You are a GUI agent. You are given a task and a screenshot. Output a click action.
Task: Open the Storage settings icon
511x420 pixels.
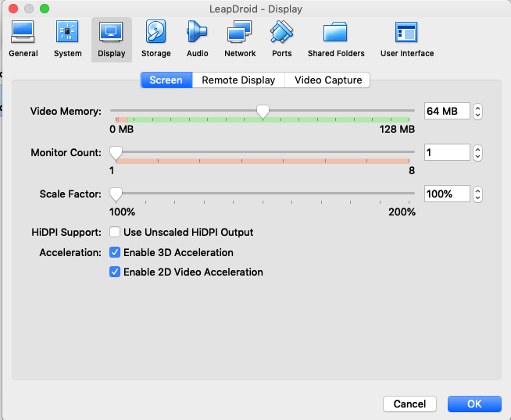(155, 38)
